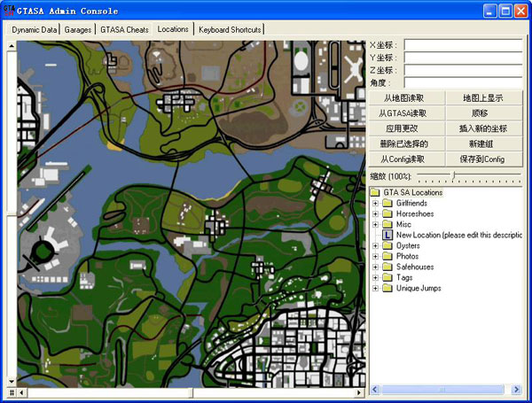The height and width of the screenshot is (403, 532).
Task: Minimize the GTASA Admin Console window
Action: click(x=489, y=12)
